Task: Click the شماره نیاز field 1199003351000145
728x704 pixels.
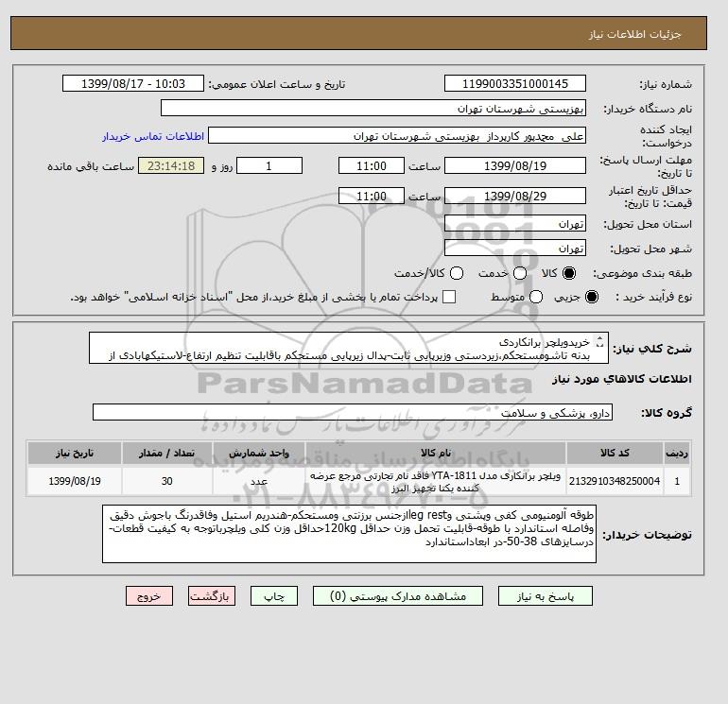Action: [515, 83]
